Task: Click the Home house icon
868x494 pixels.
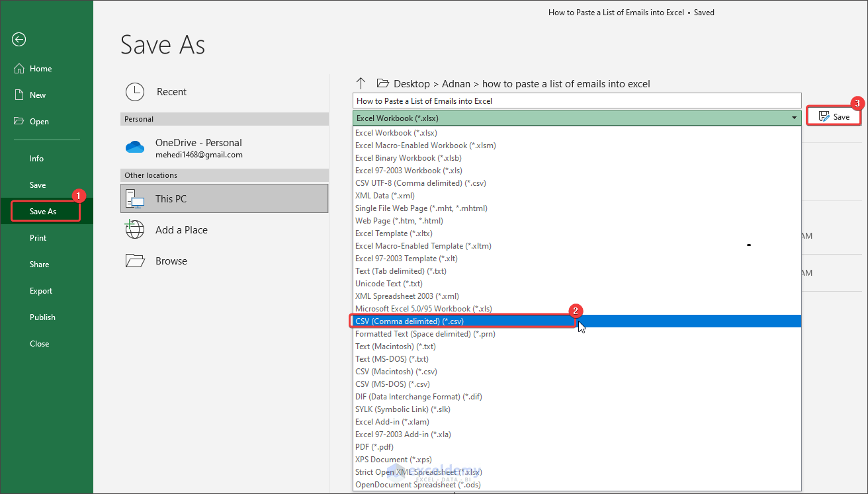Action: pyautogui.click(x=19, y=69)
